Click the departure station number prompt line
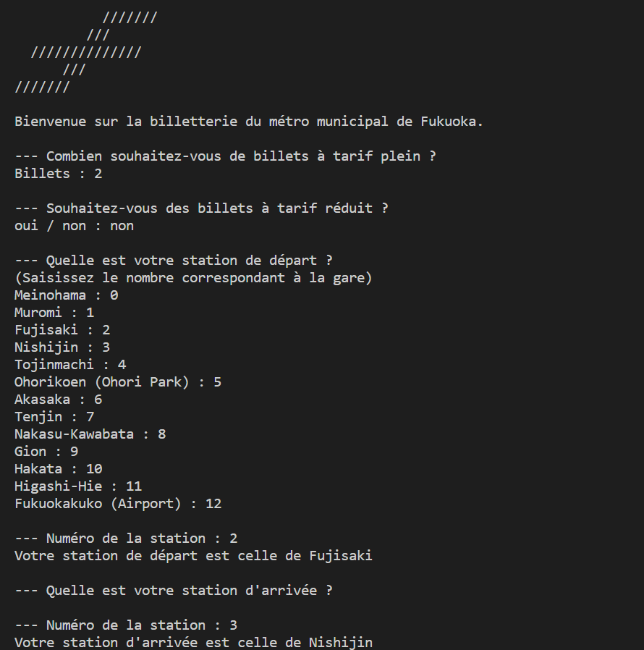644x650 pixels. coord(126,539)
